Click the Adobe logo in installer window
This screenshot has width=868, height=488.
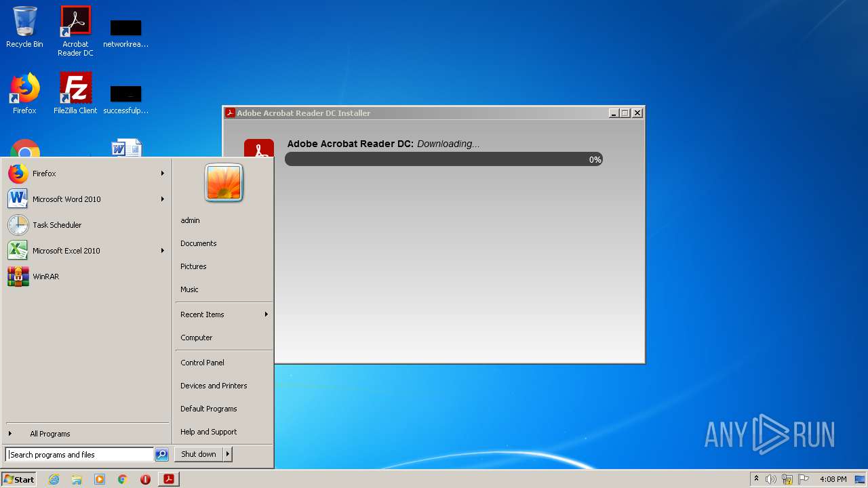pos(259,148)
